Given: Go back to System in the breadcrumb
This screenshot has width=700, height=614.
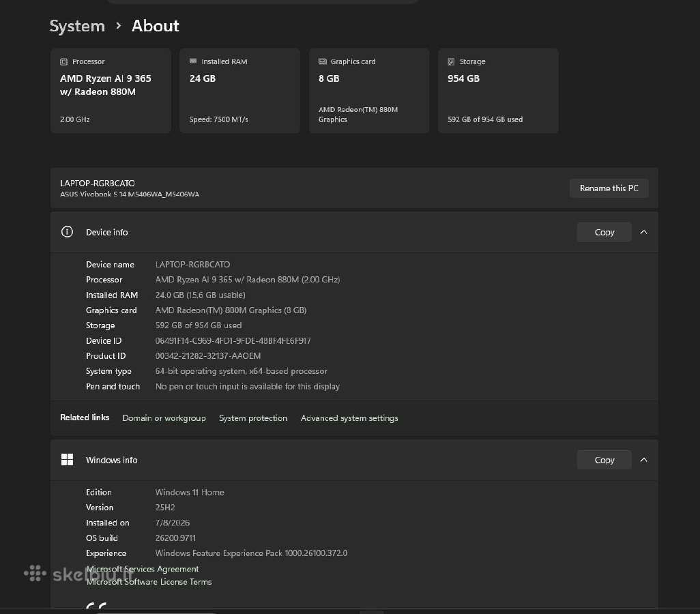Looking at the screenshot, I should click(77, 26).
